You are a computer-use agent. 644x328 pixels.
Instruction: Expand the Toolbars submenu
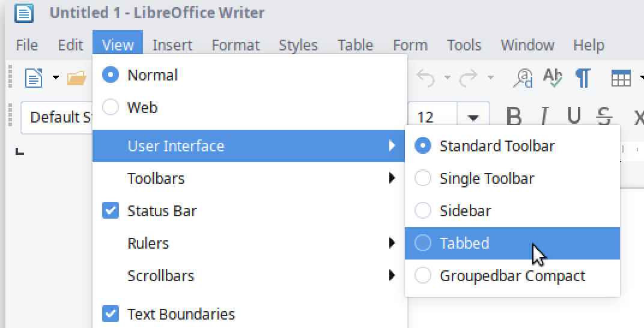[156, 178]
